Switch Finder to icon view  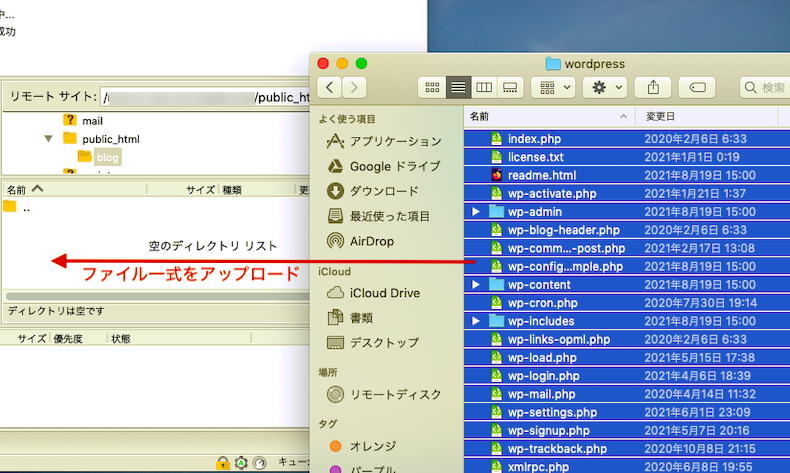click(x=432, y=87)
